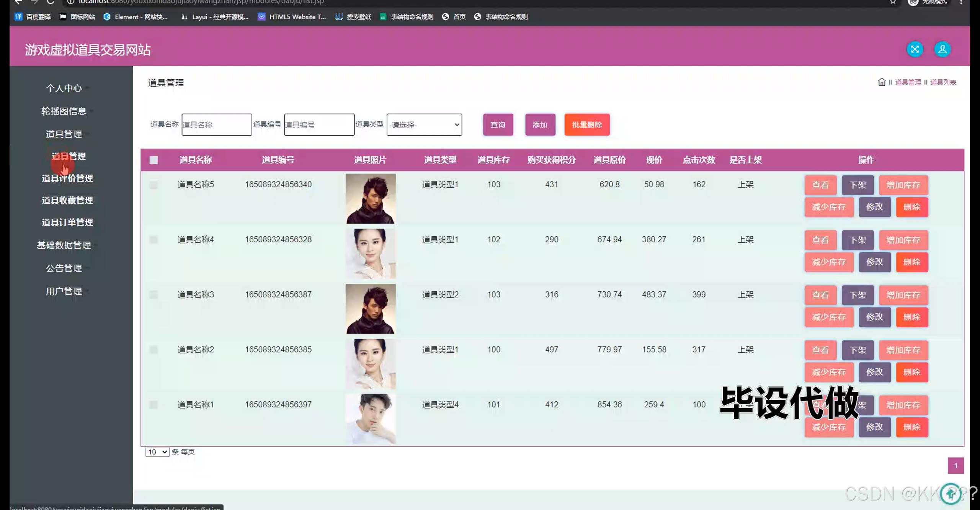980x510 pixels.
Task: Check the checkbox for 道具名称3 row
Action: [154, 294]
